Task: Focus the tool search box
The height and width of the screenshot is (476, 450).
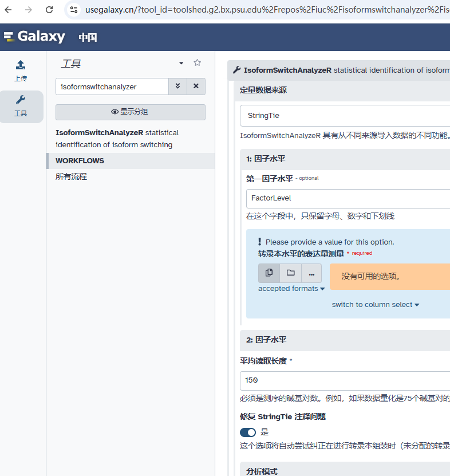Action: pyautogui.click(x=112, y=86)
